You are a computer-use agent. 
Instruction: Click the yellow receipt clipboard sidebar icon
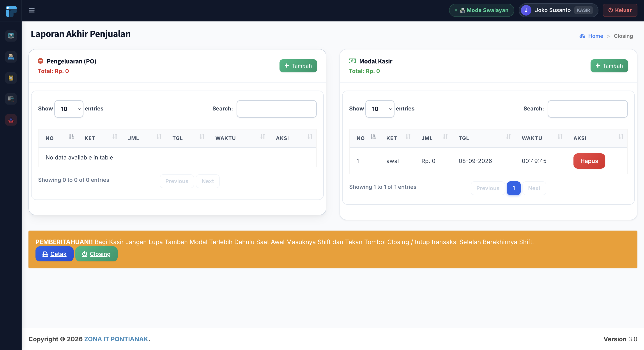pyautogui.click(x=11, y=78)
